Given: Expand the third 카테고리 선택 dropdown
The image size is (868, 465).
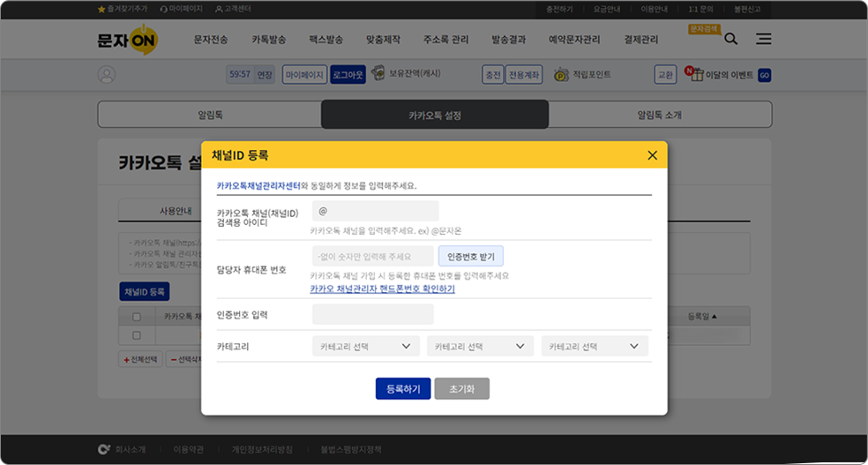Looking at the screenshot, I should coord(595,346).
